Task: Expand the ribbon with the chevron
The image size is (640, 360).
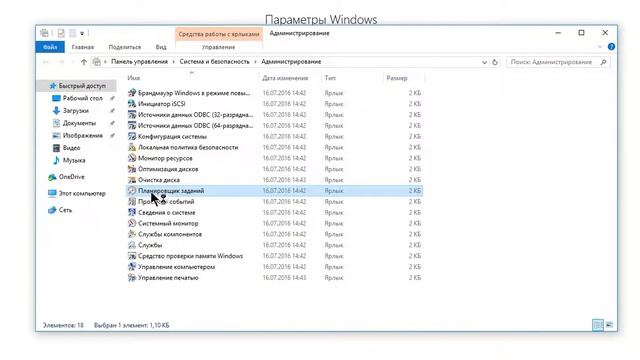Action: coord(600,47)
